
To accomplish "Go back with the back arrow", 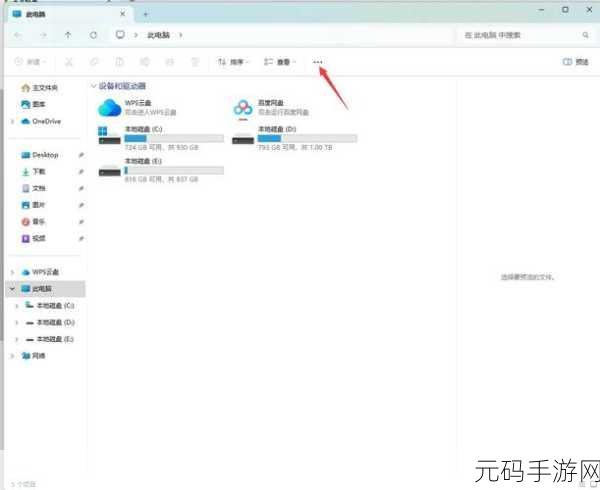I will 18,35.
